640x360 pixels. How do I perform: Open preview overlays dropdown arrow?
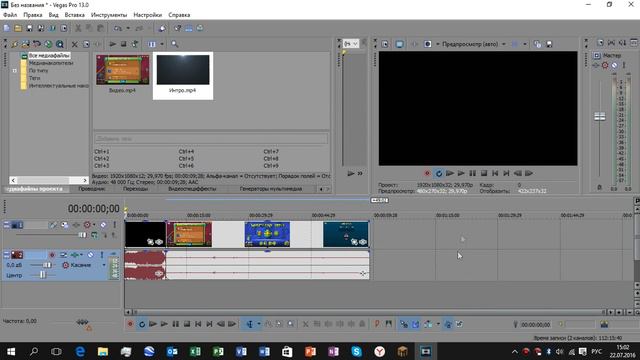(525, 44)
